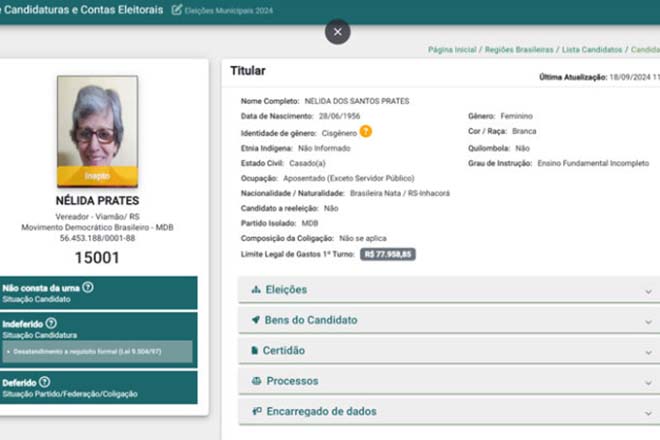Click the Indeferido status label

point(23,324)
